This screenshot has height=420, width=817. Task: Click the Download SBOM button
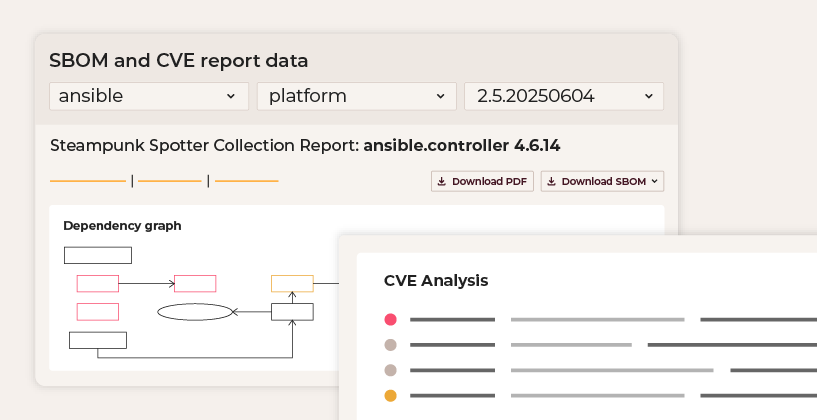click(602, 181)
